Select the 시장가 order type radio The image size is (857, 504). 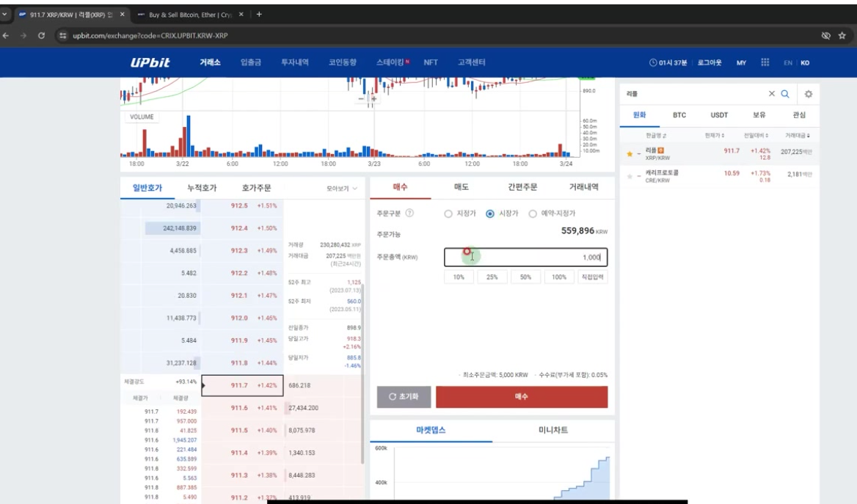click(x=489, y=213)
